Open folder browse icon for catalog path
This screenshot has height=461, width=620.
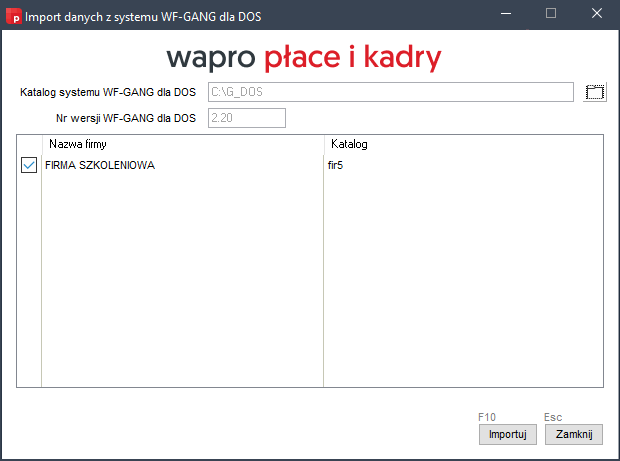tap(594, 92)
